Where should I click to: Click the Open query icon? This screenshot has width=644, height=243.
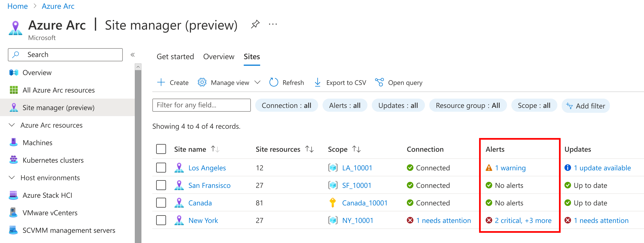[379, 82]
